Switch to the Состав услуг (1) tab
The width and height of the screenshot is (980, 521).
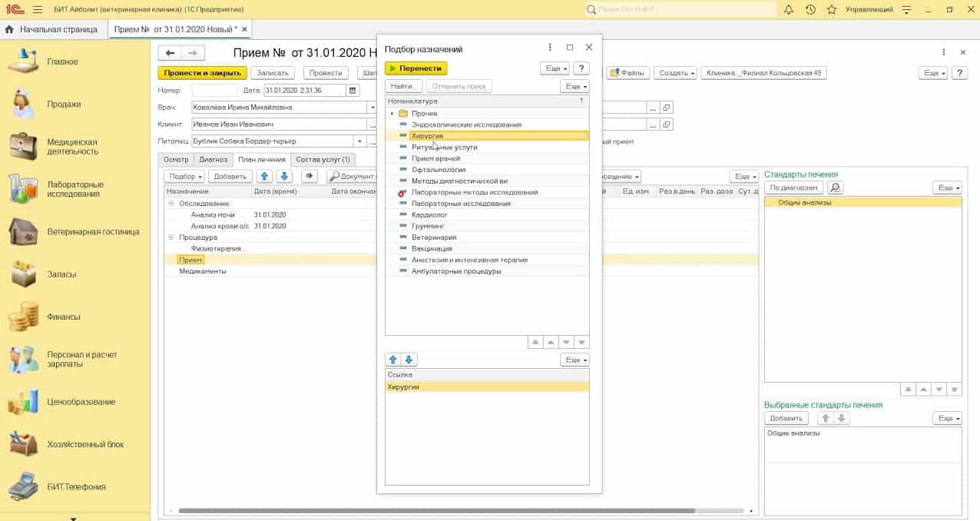pos(323,160)
